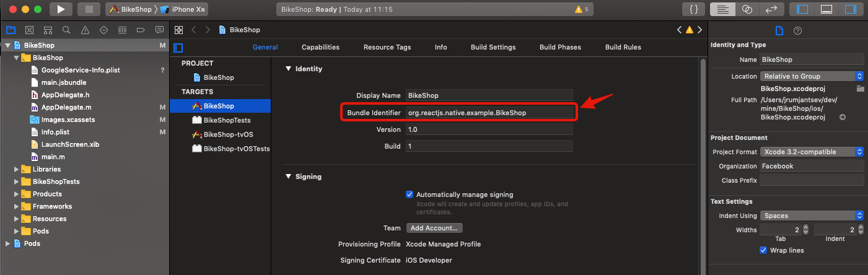Screen dimensions: 868x275
Task: Toggle the project and targets list sidebar
Action: [178, 47]
